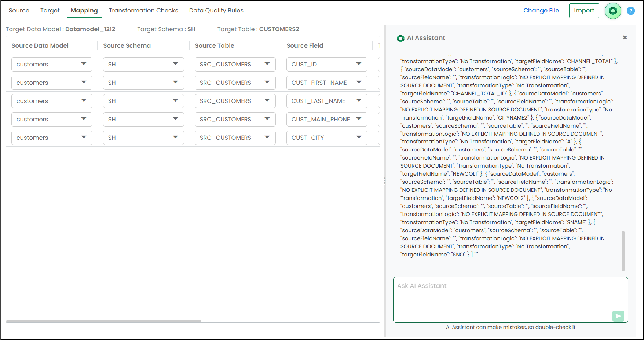
Task: Click the AI Assistant chat vertical scrollbar
Action: (x=623, y=251)
